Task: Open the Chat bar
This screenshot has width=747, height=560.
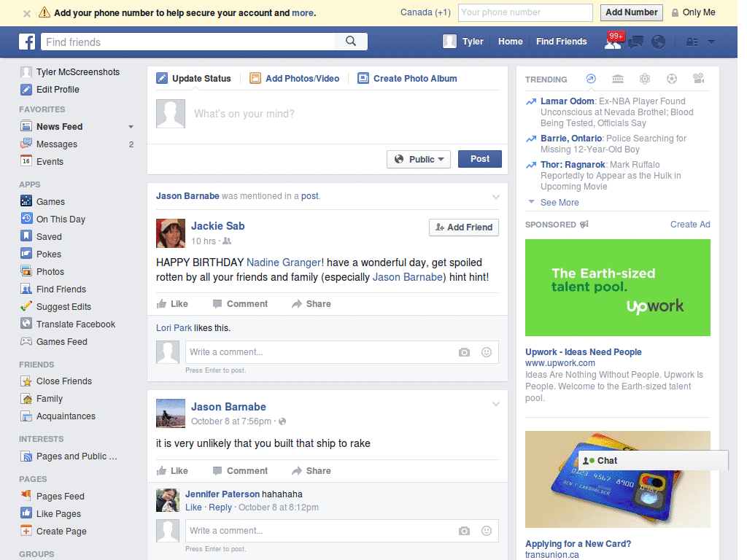Action: pos(653,461)
